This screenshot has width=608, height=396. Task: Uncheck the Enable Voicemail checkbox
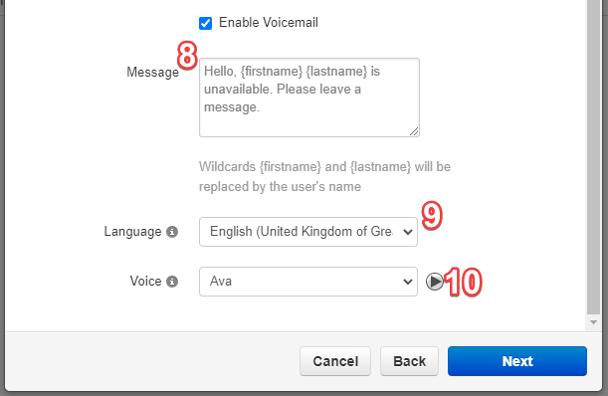206,23
